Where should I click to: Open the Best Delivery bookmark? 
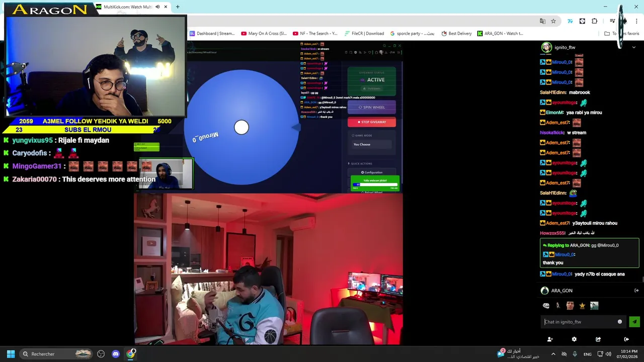tap(456, 34)
